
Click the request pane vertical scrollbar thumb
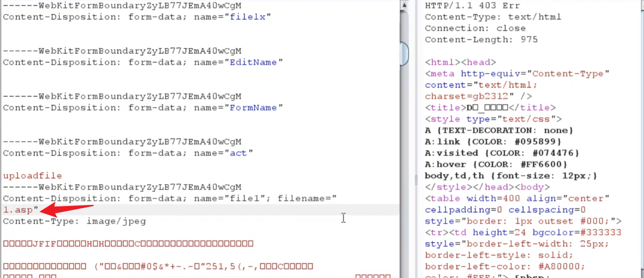[405, 53]
